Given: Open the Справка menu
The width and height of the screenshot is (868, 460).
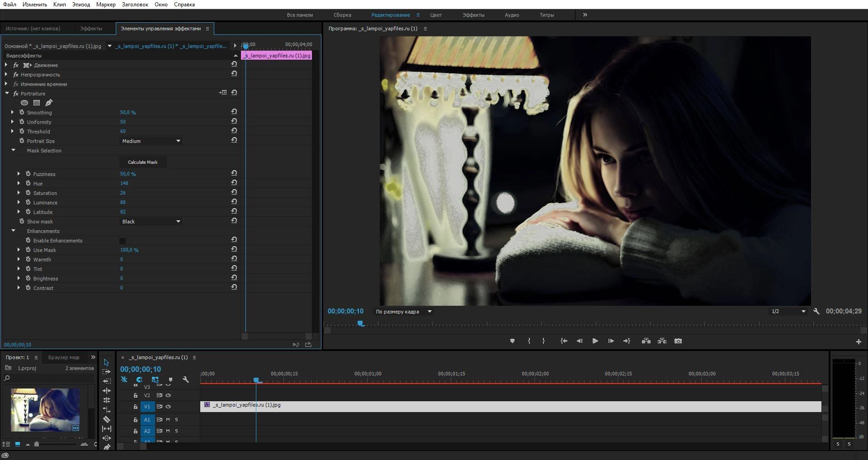Looking at the screenshot, I should click(184, 5).
